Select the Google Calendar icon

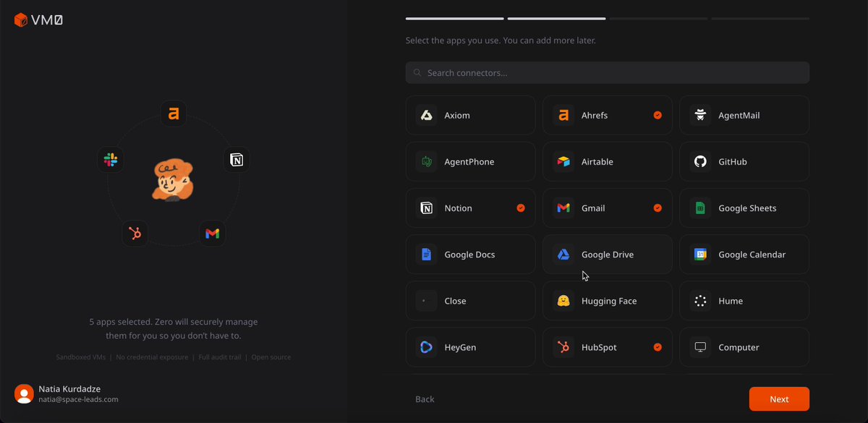tap(700, 254)
